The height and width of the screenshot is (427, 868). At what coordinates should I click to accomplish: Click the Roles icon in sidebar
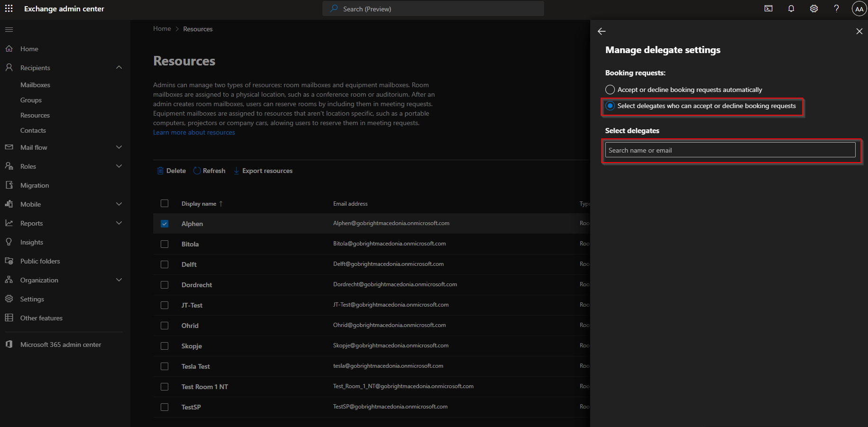tap(9, 166)
